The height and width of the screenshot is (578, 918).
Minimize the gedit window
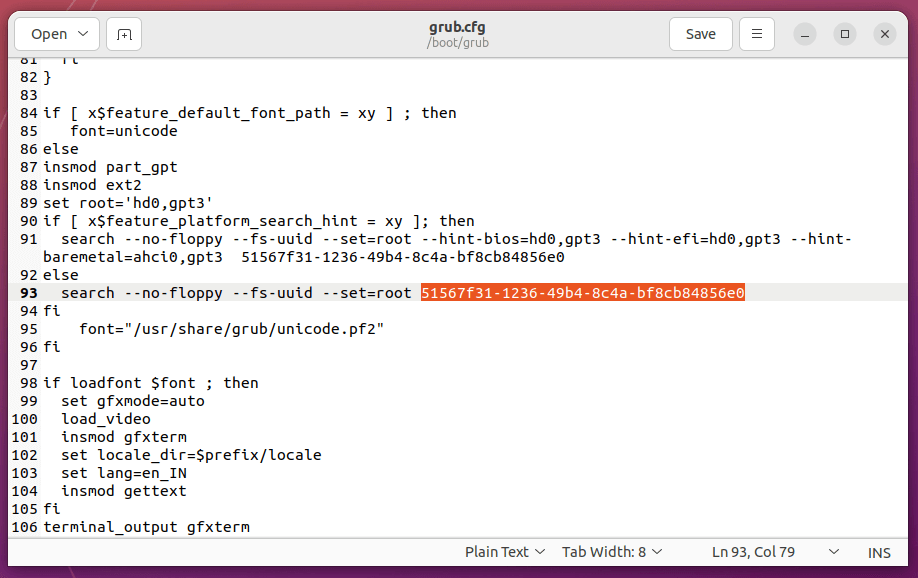[x=805, y=35]
